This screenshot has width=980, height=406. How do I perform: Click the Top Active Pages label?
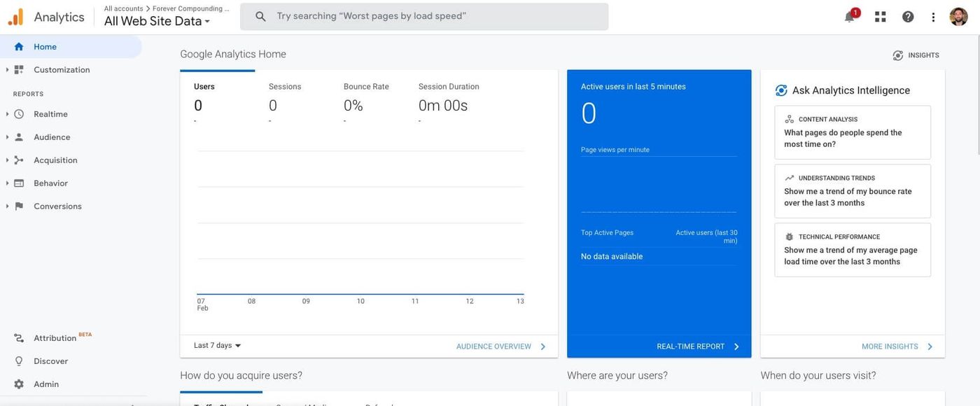[607, 232]
